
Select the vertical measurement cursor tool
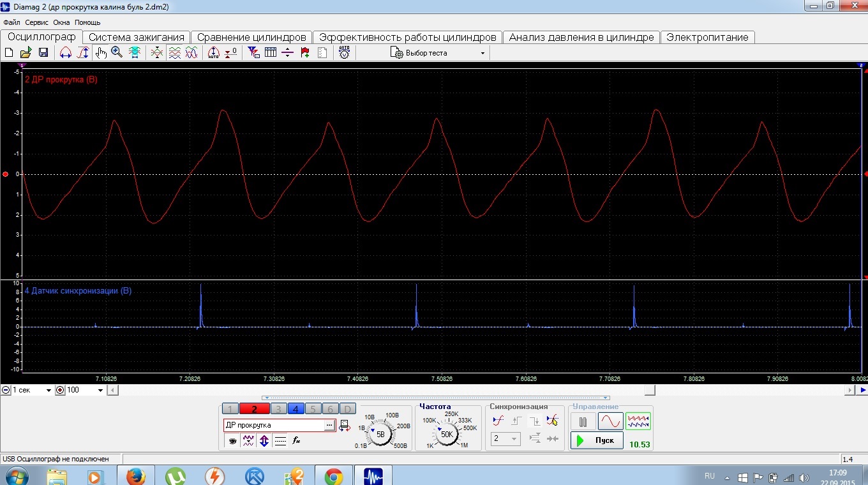[83, 53]
